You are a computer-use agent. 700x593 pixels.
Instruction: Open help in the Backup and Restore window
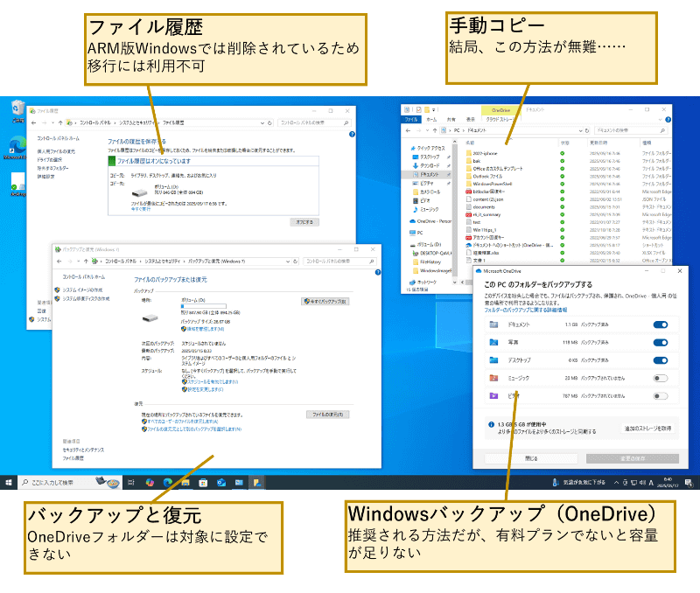[x=378, y=272]
